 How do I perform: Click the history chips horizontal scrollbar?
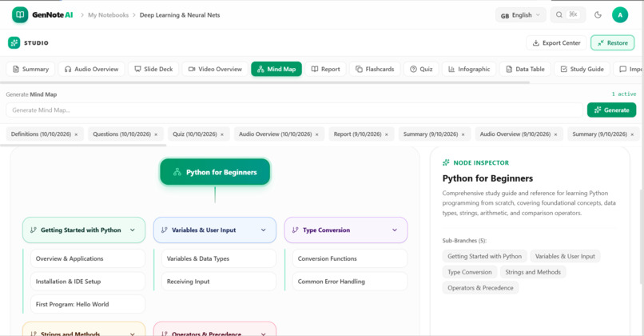(83, 145)
